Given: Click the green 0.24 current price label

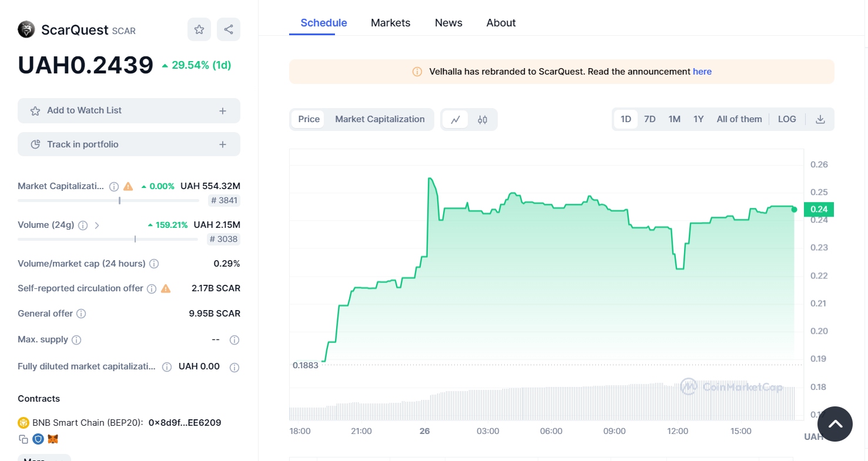Looking at the screenshot, I should pos(819,209).
